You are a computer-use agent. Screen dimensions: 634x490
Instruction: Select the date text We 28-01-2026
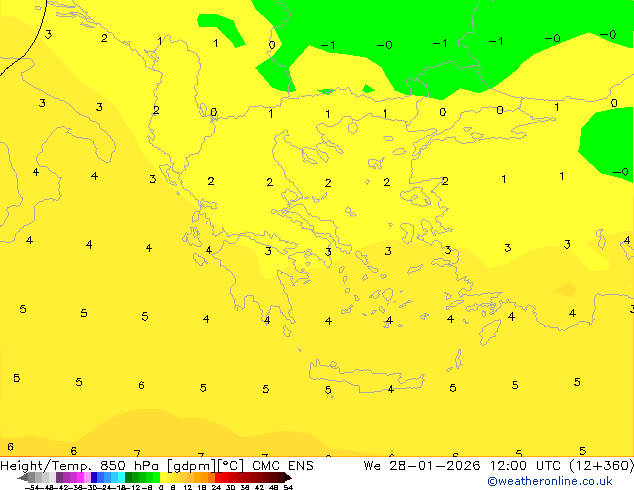[421, 466]
